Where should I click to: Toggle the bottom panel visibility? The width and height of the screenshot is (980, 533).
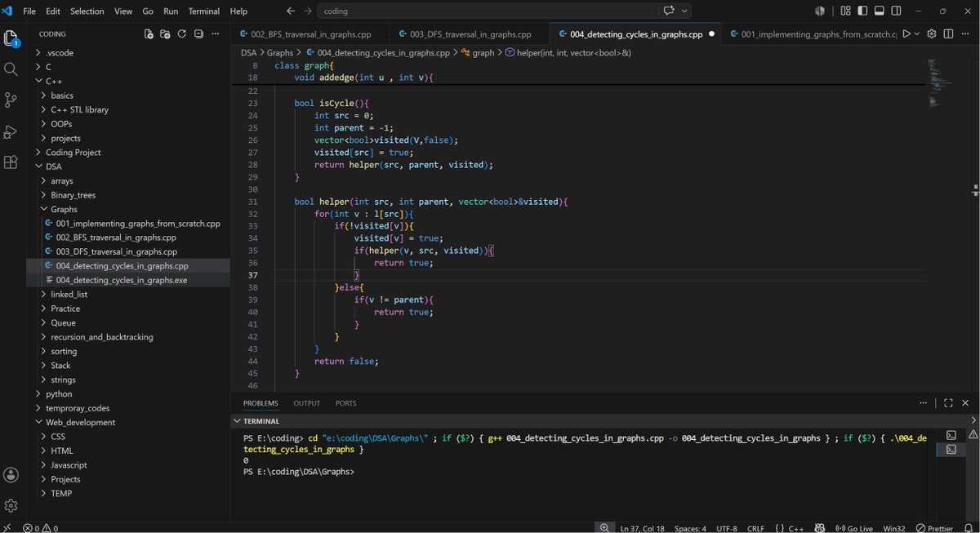point(880,11)
